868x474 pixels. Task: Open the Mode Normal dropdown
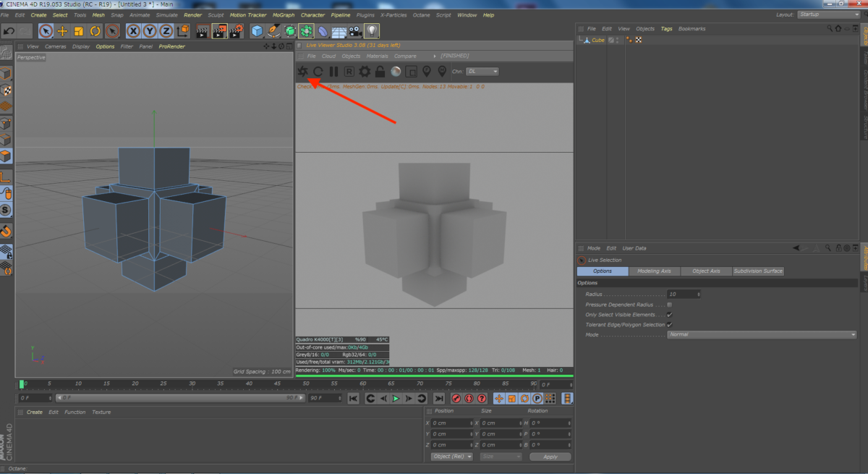[762, 334]
